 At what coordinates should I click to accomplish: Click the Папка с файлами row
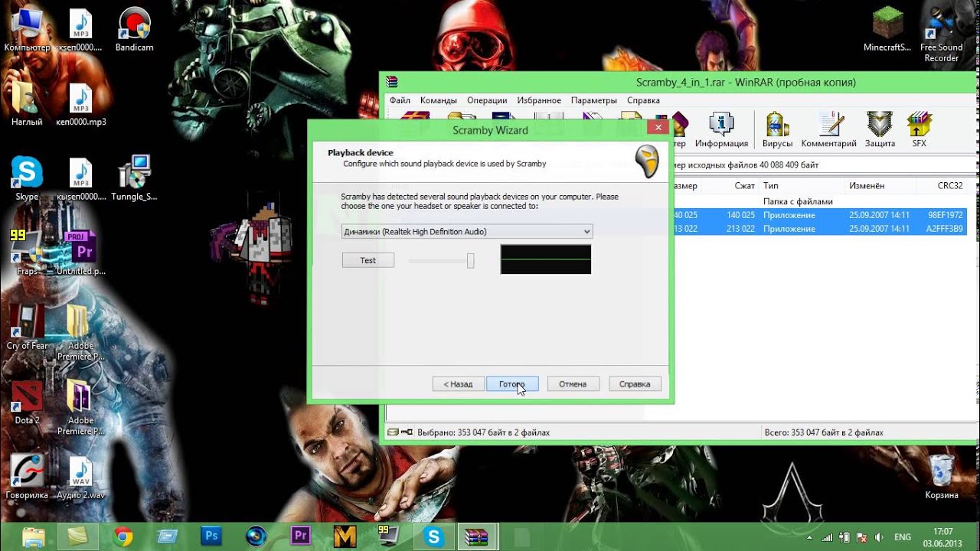(820, 201)
